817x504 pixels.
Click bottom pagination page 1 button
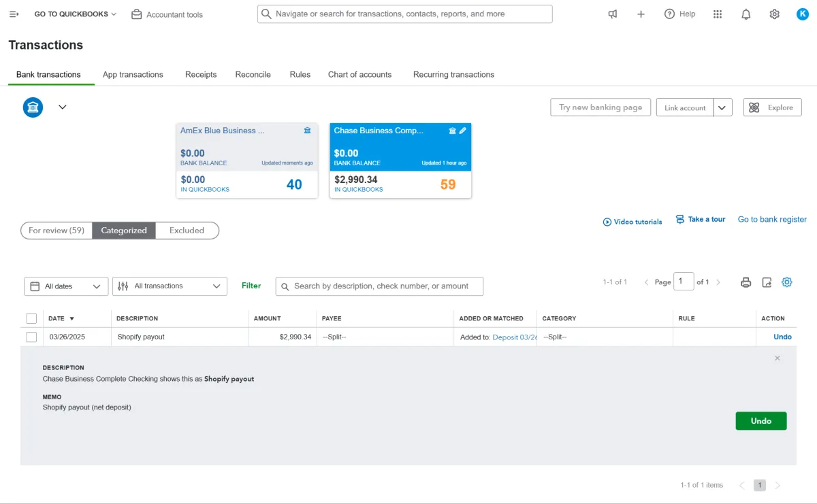(760, 485)
